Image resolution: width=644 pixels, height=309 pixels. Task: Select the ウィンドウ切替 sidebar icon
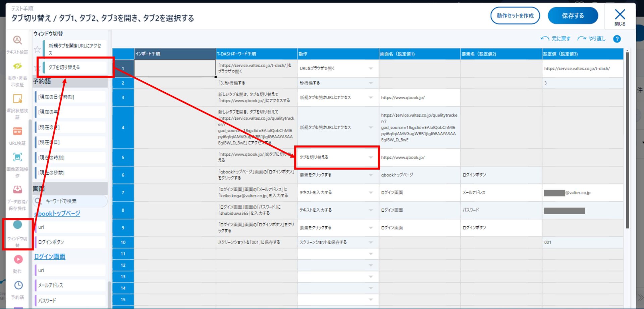pos(17,225)
